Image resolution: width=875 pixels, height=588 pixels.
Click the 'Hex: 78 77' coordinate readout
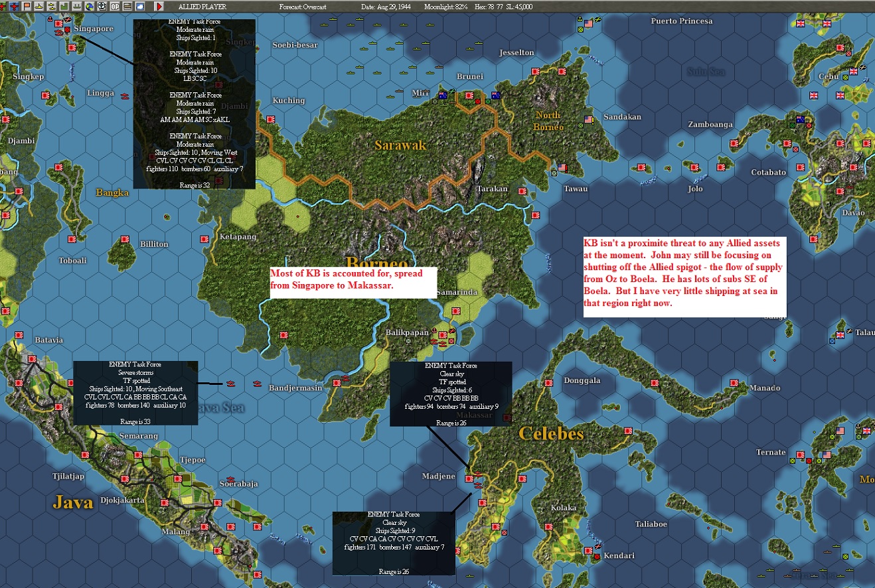[x=487, y=6]
